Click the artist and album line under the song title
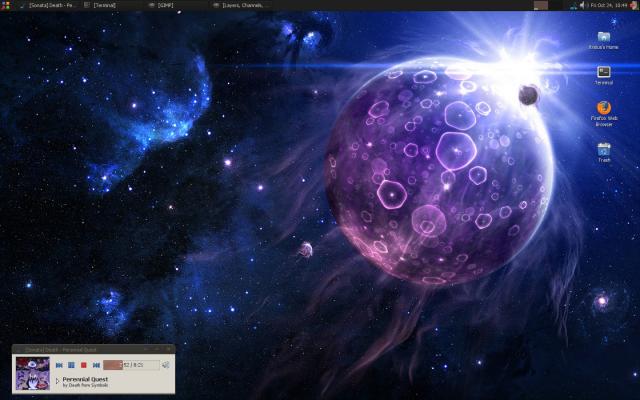Viewport: 640px width, 400px height. pos(85,385)
